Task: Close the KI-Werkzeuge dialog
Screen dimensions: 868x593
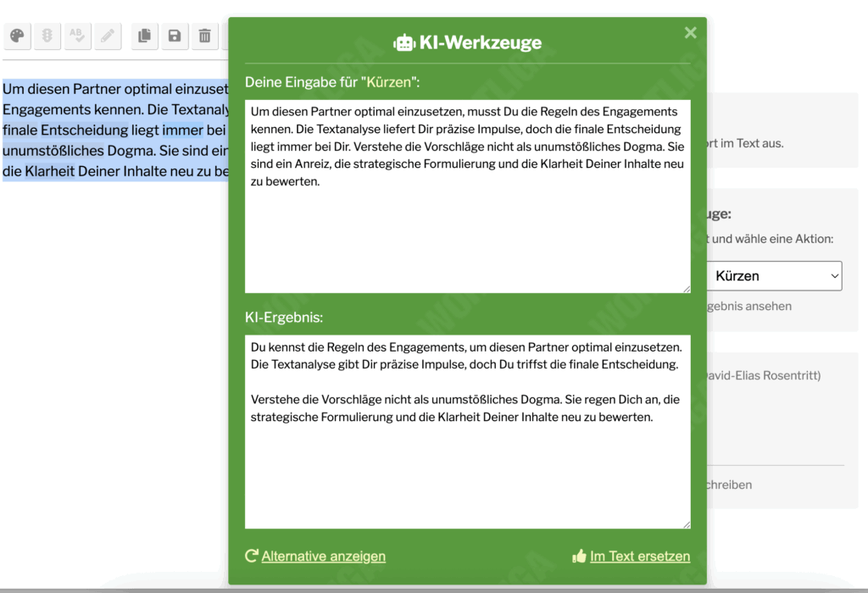Action: tap(690, 32)
